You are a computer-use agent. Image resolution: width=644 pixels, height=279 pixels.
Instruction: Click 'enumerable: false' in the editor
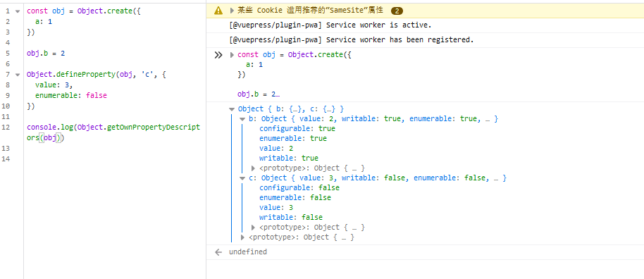click(x=71, y=96)
